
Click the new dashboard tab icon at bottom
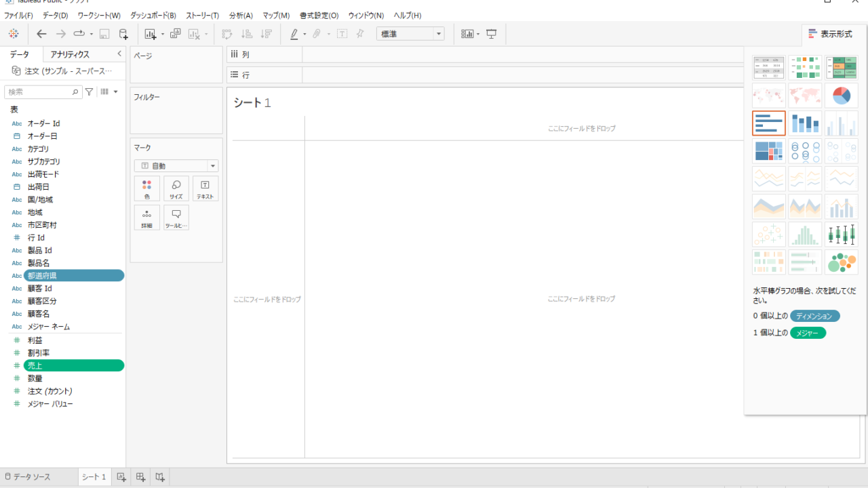click(140, 477)
